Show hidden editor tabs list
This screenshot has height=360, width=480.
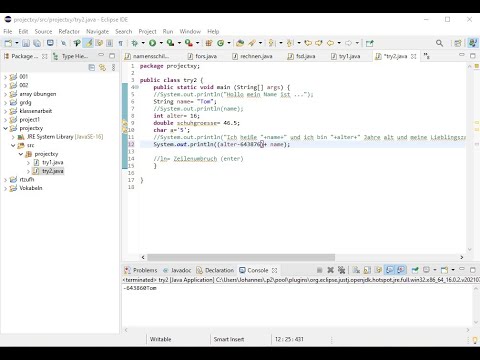[427, 56]
